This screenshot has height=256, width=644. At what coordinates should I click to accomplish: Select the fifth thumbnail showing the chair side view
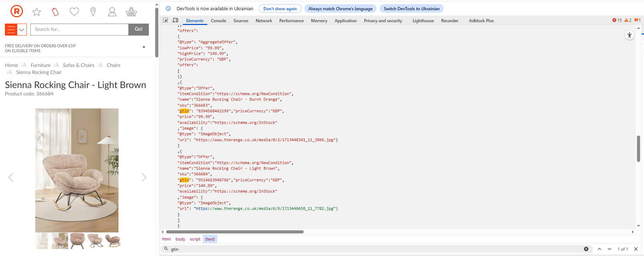coord(113,241)
